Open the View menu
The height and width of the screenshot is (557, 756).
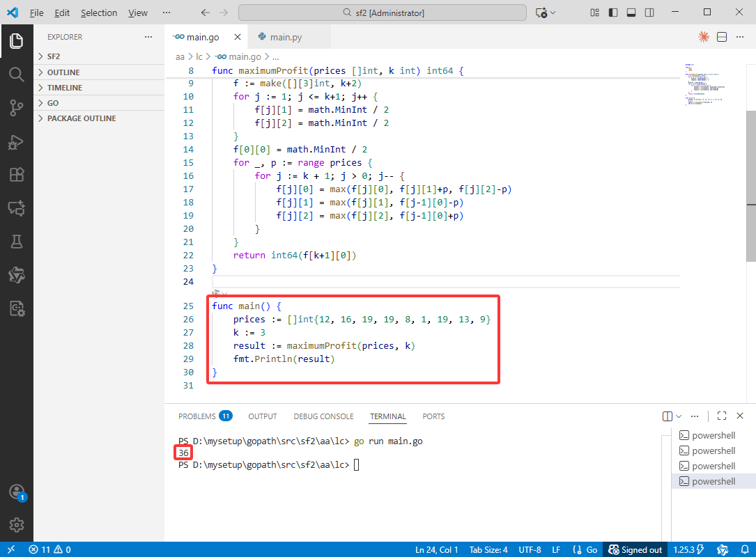point(138,13)
